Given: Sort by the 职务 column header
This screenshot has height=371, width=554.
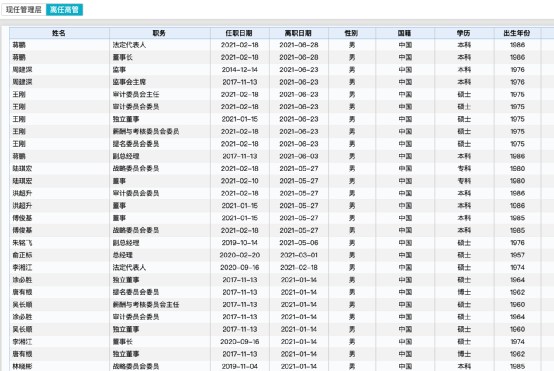Looking at the screenshot, I should 159,33.
